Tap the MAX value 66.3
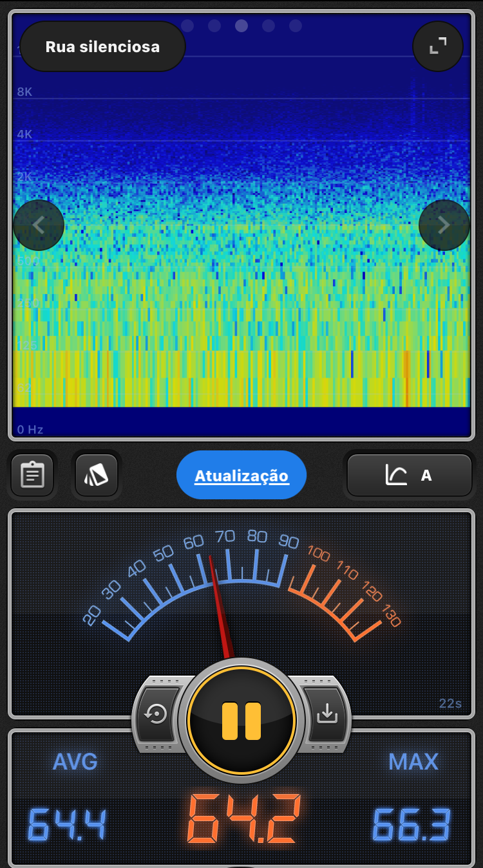 click(x=412, y=825)
